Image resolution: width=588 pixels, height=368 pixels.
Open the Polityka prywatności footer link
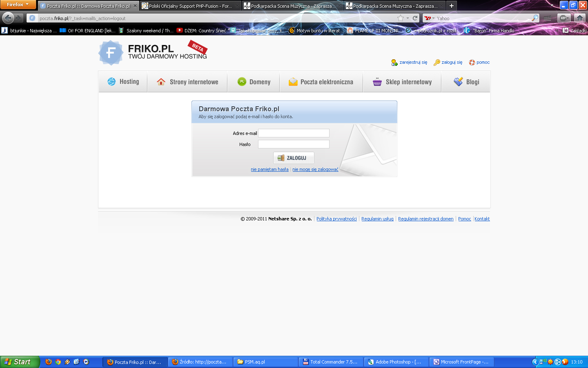[x=336, y=219]
